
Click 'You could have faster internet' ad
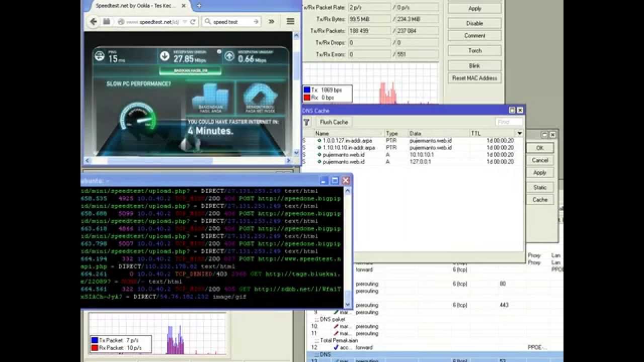click(x=232, y=128)
